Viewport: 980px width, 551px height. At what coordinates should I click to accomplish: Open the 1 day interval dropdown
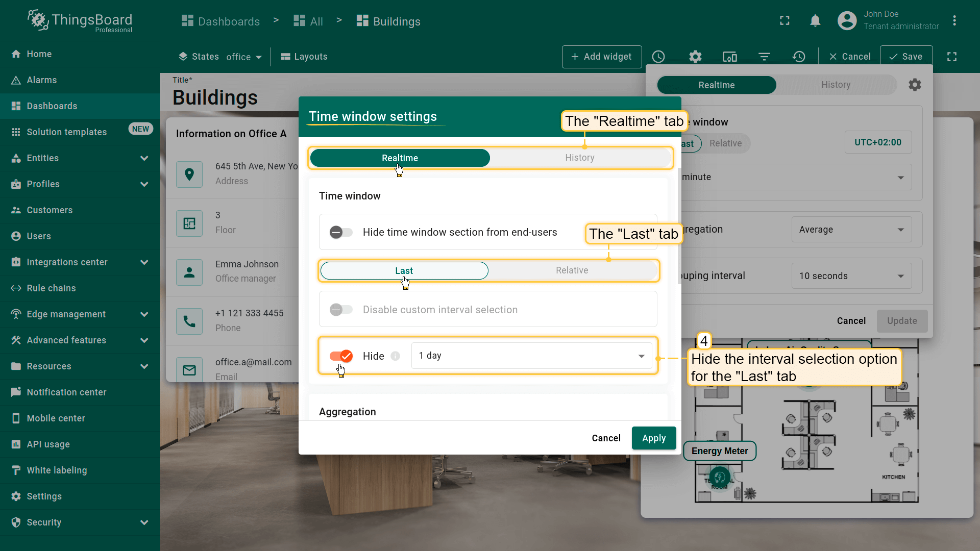(531, 356)
